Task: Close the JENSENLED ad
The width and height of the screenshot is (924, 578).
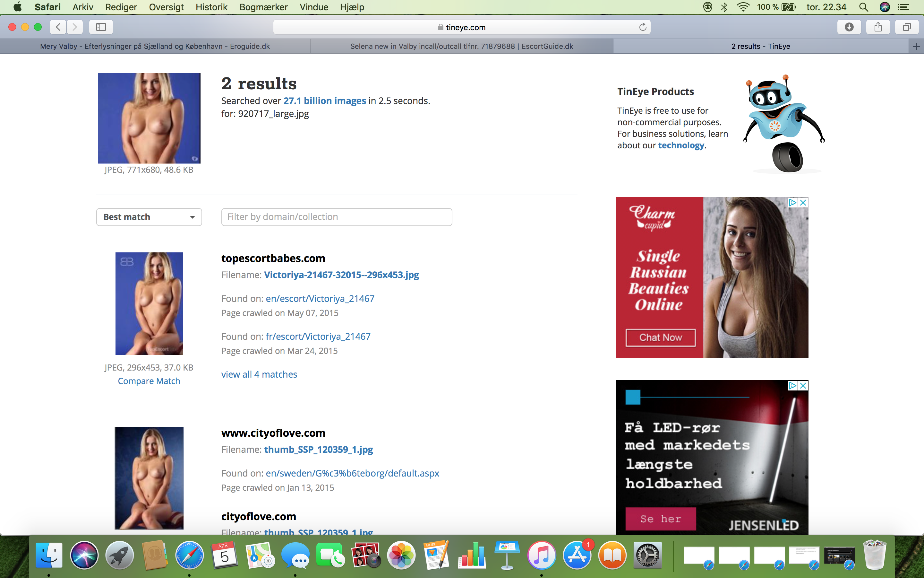Action: tap(803, 385)
